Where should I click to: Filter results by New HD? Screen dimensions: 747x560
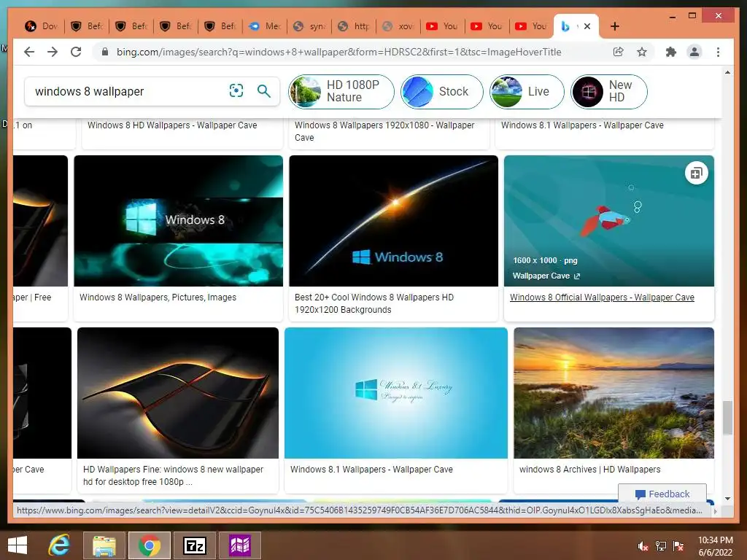click(x=609, y=91)
